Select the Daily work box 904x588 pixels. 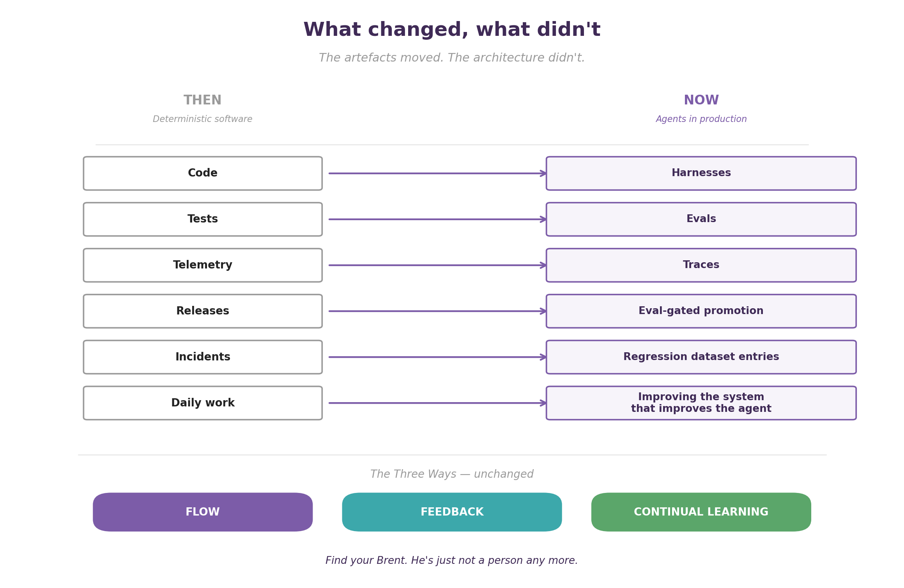tap(203, 403)
